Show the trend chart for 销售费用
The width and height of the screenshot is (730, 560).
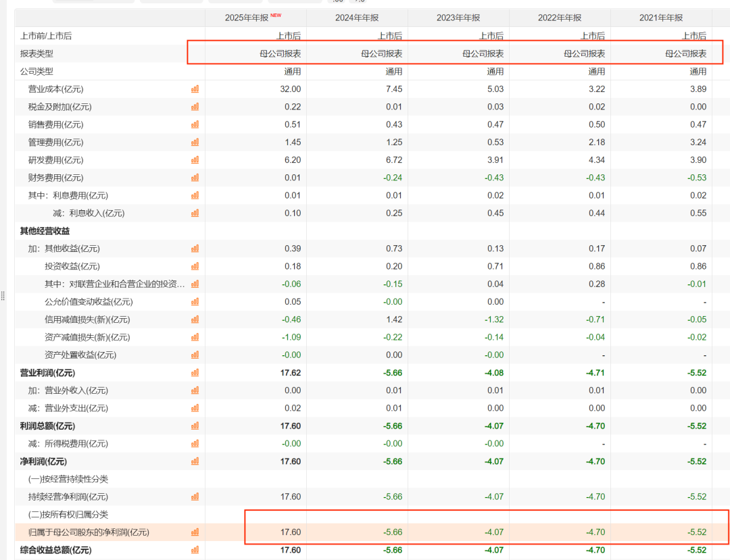[195, 124]
